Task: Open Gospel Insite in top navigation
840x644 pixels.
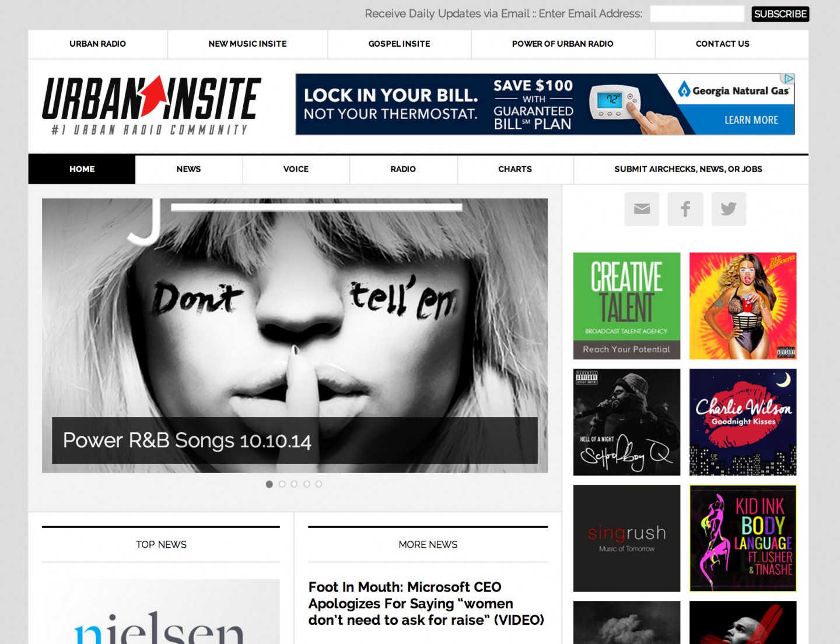Action: coord(399,44)
